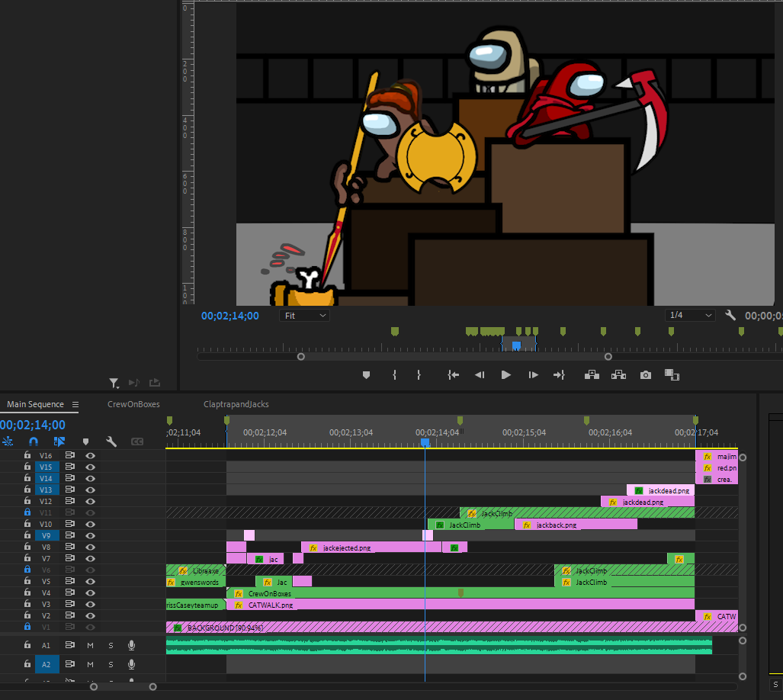Screen dimensions: 783x700
Task: Click Mark In in the monitor transport
Action: click(x=394, y=375)
